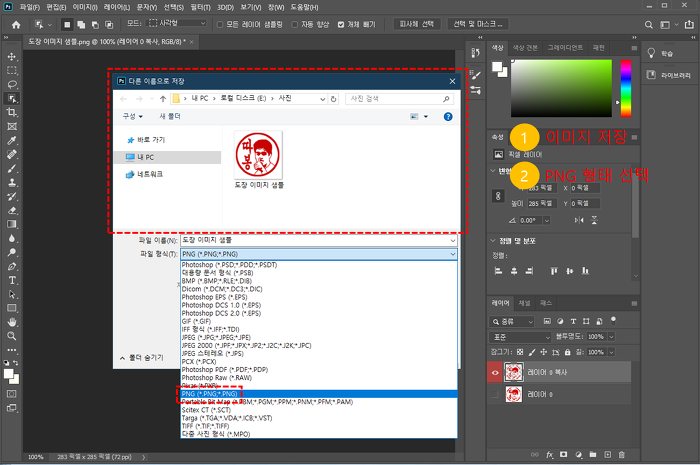Expand the organize (구성) menu
Viewport: 700px width, 465px height.
coord(133,116)
